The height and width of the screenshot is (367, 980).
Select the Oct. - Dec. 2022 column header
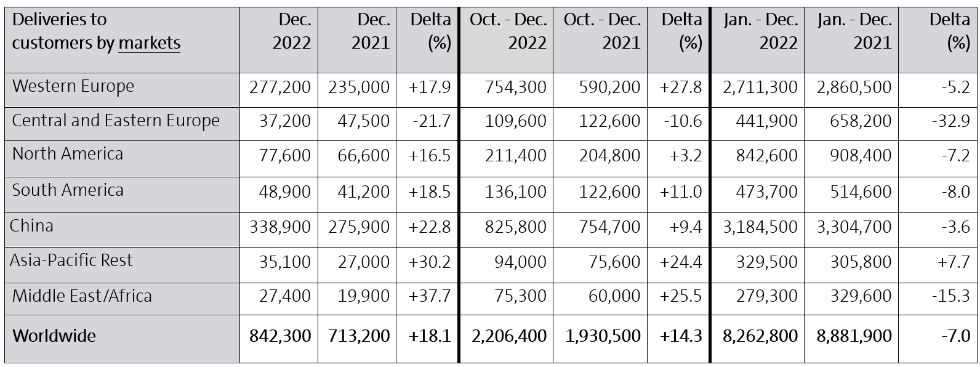(x=508, y=31)
